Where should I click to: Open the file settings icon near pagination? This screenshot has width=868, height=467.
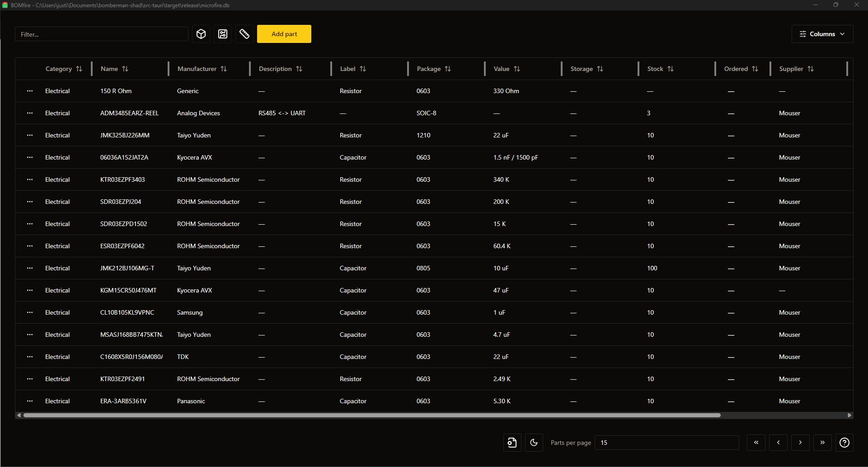tap(512, 443)
